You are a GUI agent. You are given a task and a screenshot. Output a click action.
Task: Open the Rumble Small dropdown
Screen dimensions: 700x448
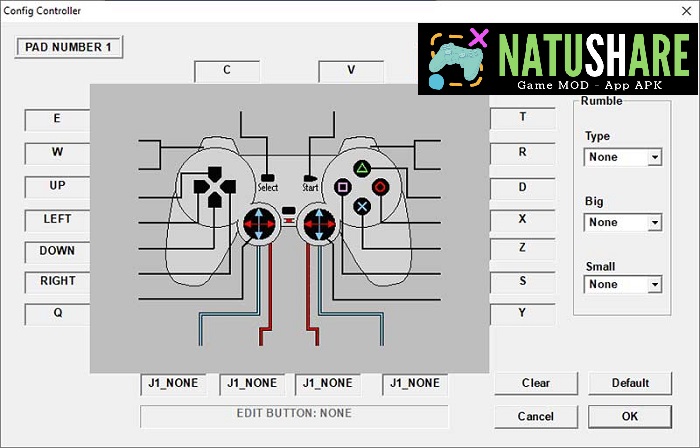tap(623, 284)
